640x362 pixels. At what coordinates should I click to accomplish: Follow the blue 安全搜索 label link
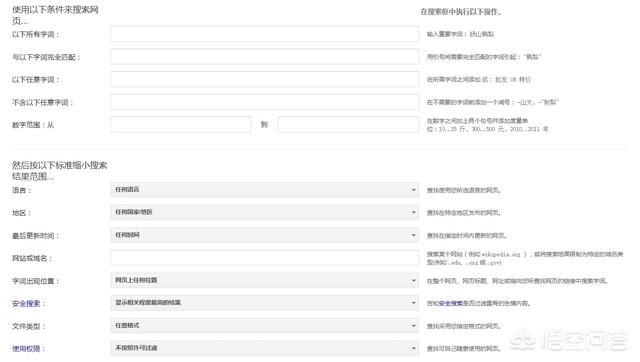pos(26,304)
